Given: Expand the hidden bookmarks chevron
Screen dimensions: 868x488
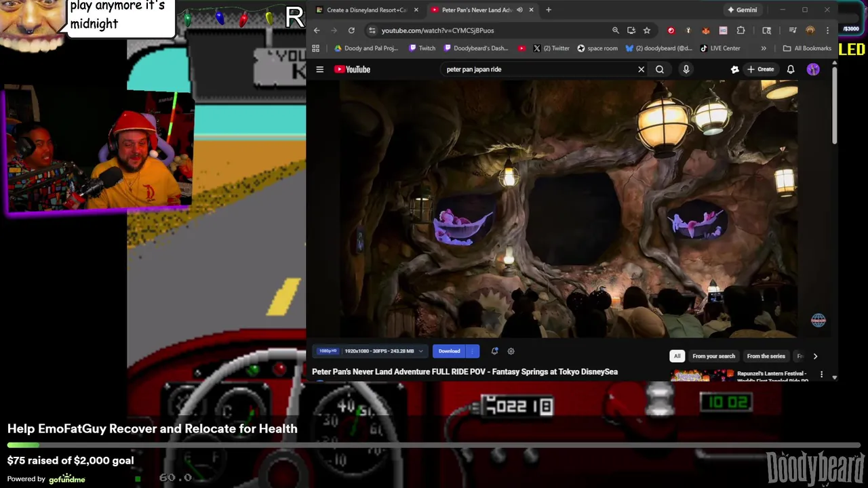Looking at the screenshot, I should pos(764,48).
